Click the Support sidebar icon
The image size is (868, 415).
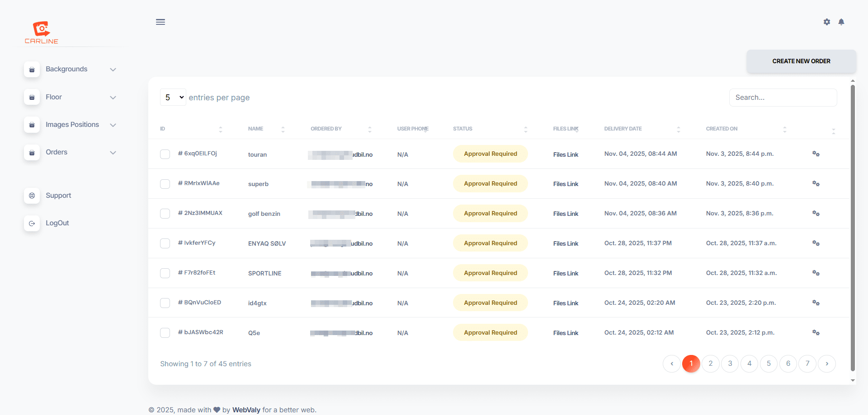tap(32, 196)
